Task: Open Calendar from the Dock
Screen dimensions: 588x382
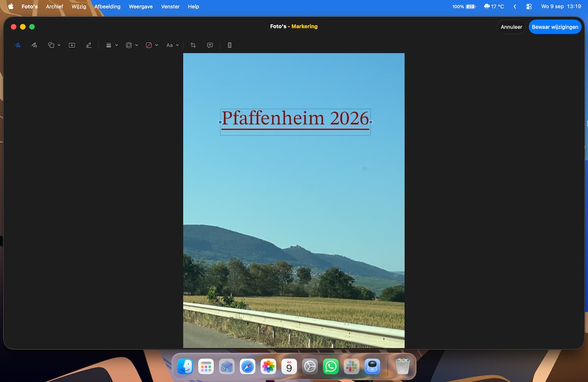Action: (x=289, y=366)
